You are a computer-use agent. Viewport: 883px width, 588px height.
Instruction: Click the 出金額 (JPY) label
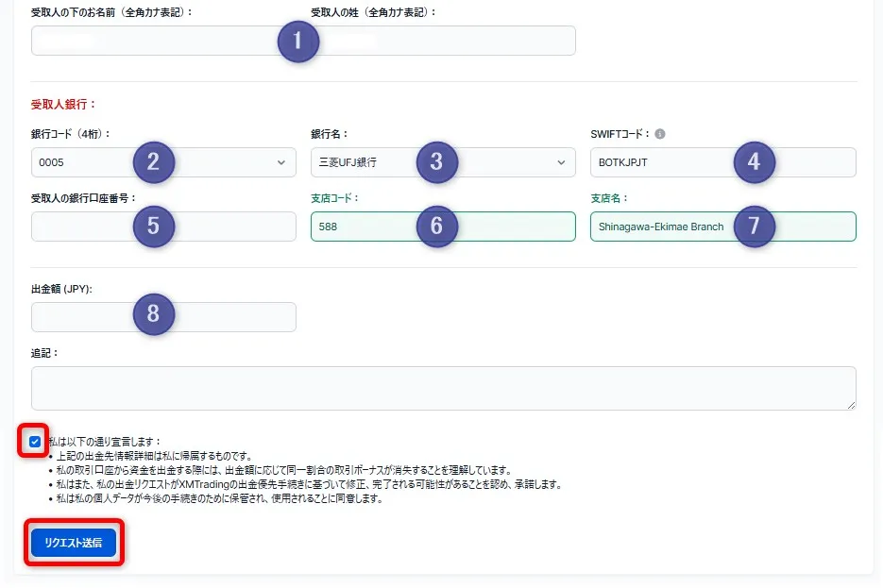pyautogui.click(x=61, y=289)
